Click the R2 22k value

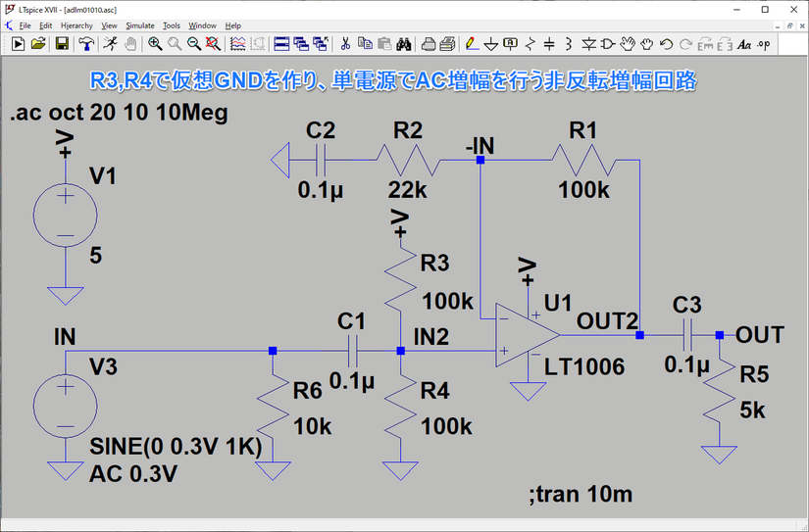[x=408, y=190]
